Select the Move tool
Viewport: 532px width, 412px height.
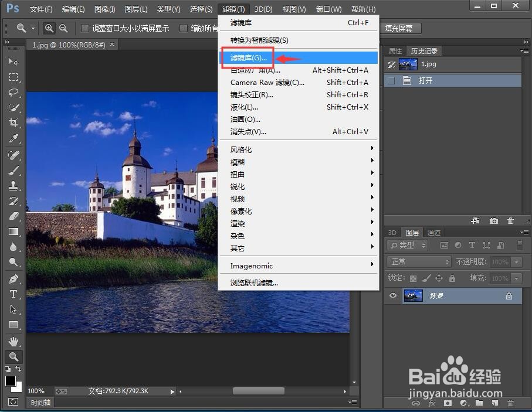click(x=13, y=62)
